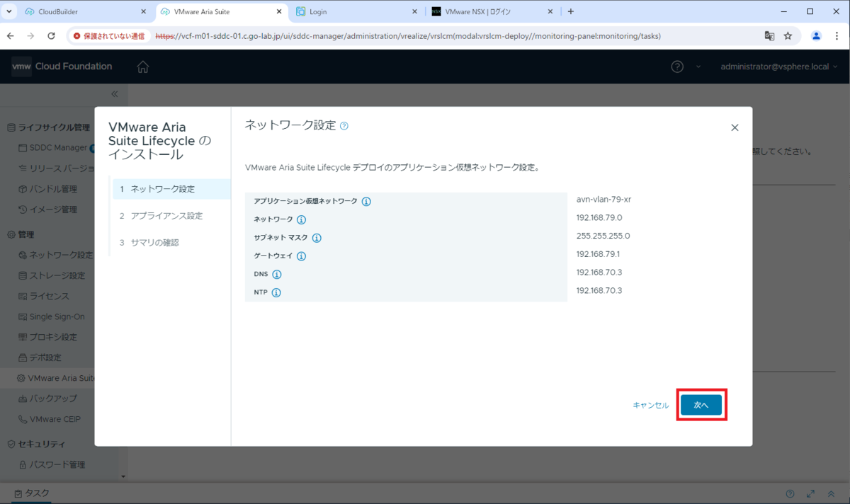Click the info icon beside アプリケーション仮想ネットワーク
The width and height of the screenshot is (850, 504).
[x=366, y=202]
